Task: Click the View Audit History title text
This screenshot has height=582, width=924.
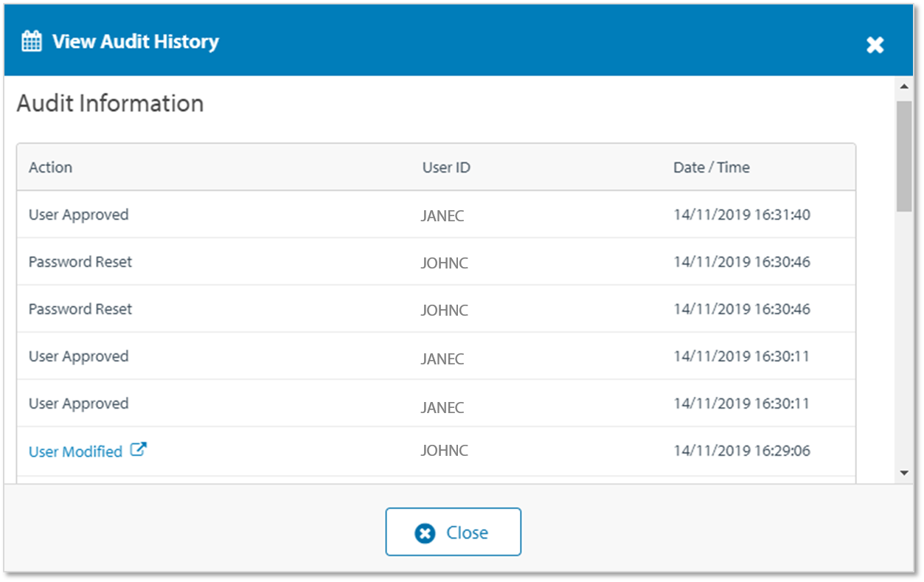Action: tap(135, 41)
